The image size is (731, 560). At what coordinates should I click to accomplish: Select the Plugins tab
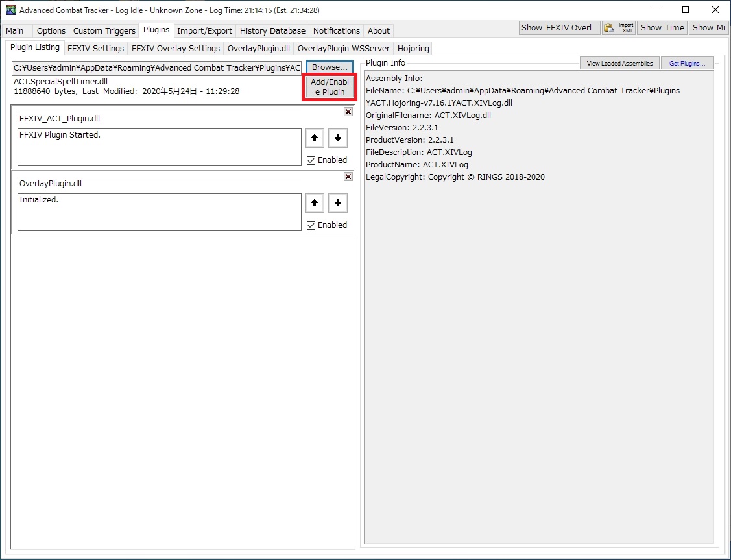pyautogui.click(x=156, y=30)
